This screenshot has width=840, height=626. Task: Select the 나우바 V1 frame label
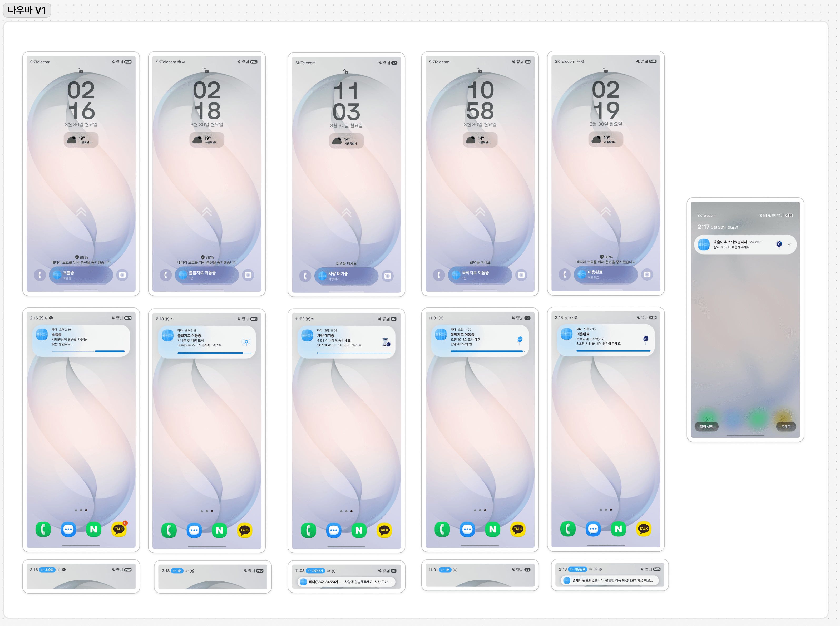click(27, 10)
